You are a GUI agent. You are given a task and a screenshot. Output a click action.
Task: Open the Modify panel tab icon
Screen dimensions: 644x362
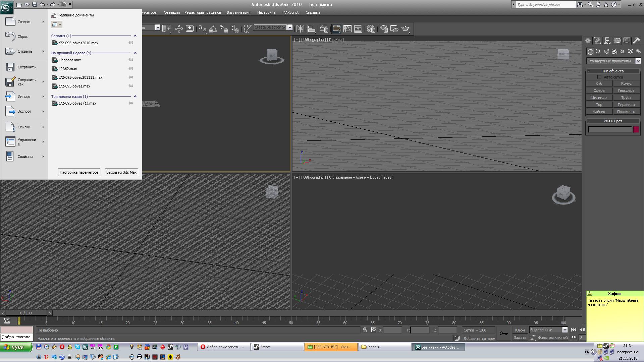597,41
